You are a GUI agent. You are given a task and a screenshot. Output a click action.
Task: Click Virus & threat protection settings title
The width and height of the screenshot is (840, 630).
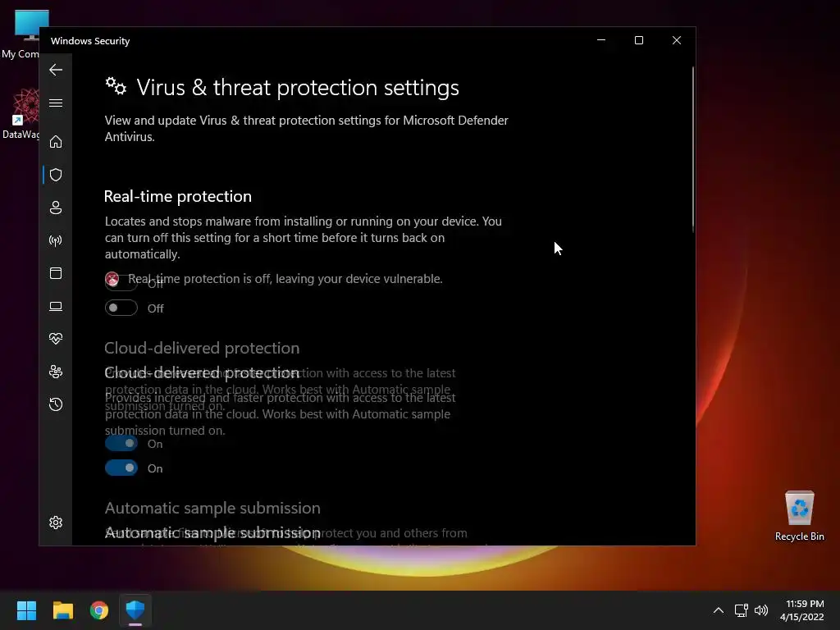click(x=298, y=87)
